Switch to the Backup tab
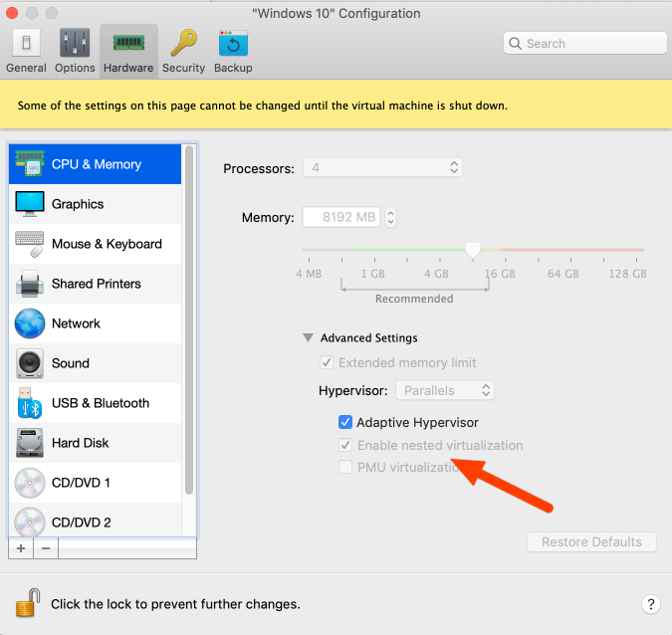Viewport: 672px width, 635px height. click(x=233, y=51)
